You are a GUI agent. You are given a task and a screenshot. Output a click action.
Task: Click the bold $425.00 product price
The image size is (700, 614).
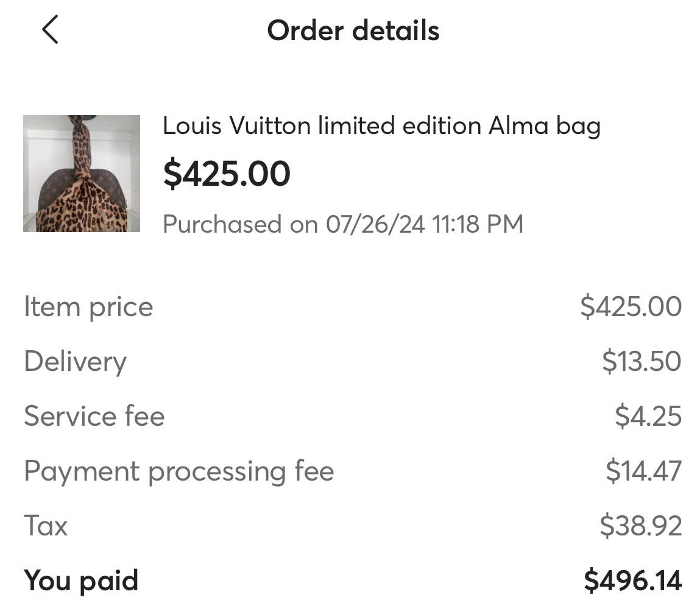pyautogui.click(x=227, y=174)
